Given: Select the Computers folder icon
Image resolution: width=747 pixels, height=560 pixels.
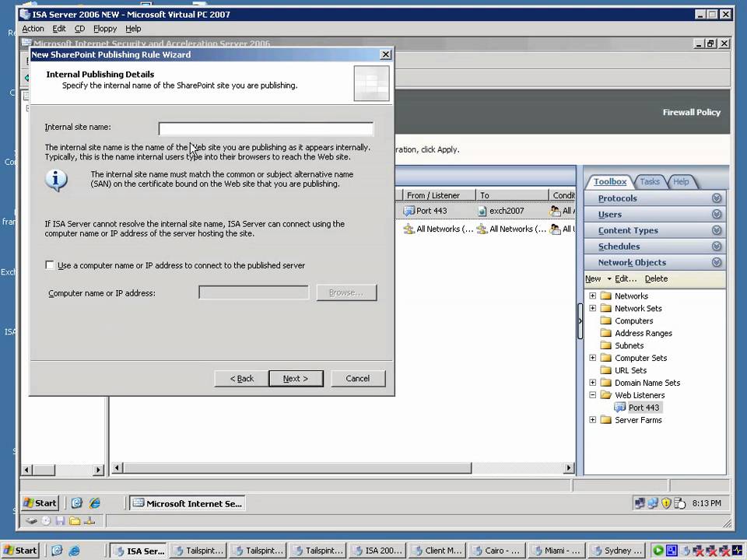Looking at the screenshot, I should pos(606,320).
